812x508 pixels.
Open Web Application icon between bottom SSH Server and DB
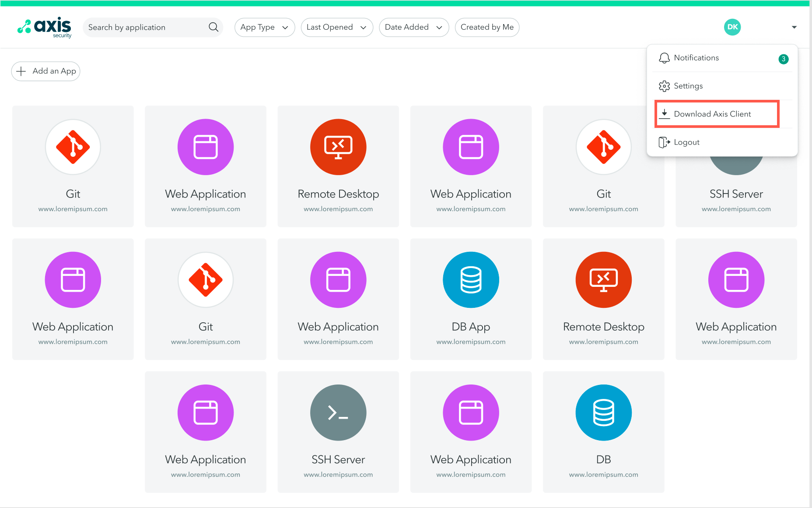click(x=471, y=413)
